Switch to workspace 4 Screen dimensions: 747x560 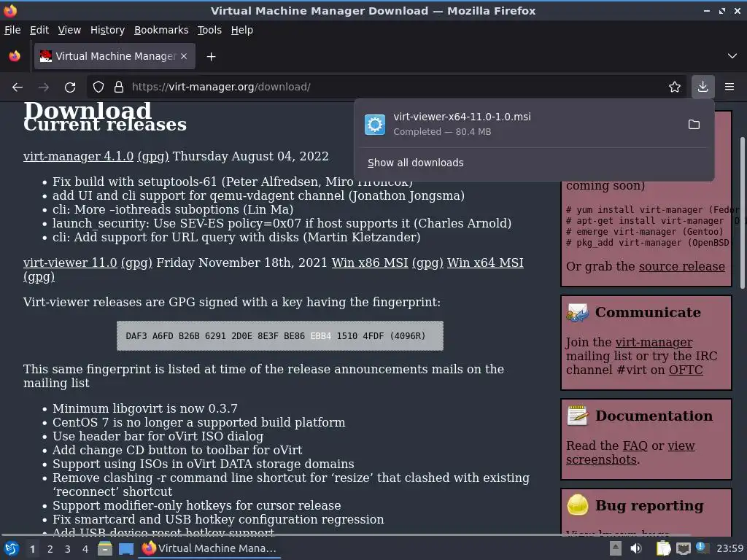[x=85, y=549]
